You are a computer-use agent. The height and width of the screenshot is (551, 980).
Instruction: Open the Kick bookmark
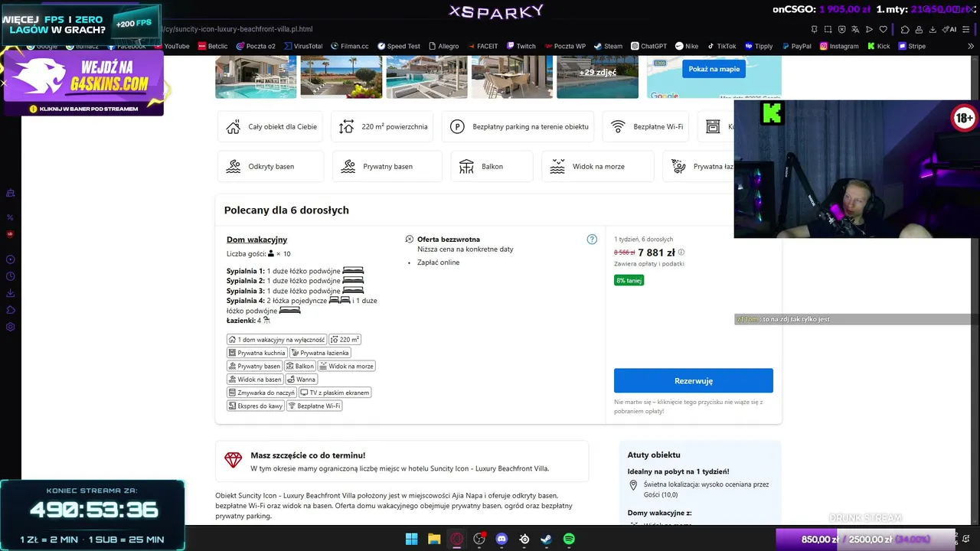tap(878, 46)
